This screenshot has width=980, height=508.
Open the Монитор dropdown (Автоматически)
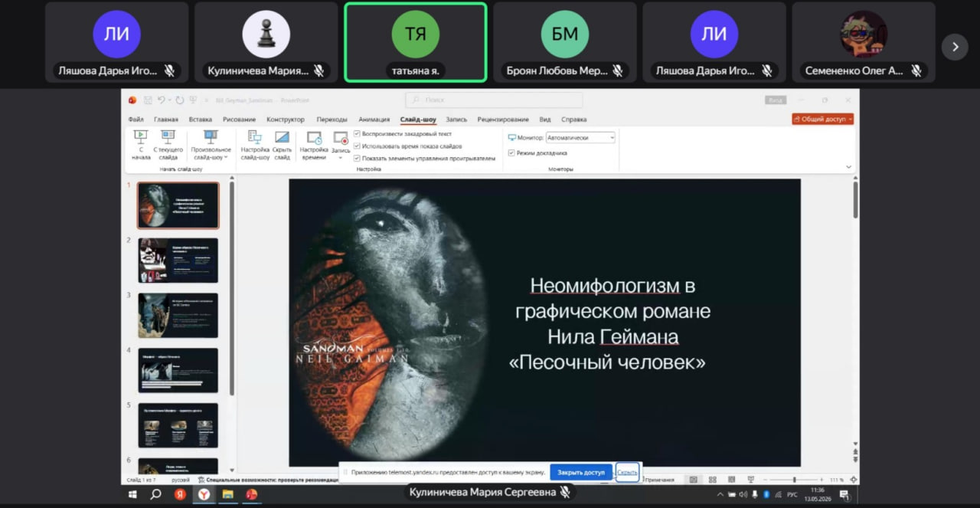[580, 138]
